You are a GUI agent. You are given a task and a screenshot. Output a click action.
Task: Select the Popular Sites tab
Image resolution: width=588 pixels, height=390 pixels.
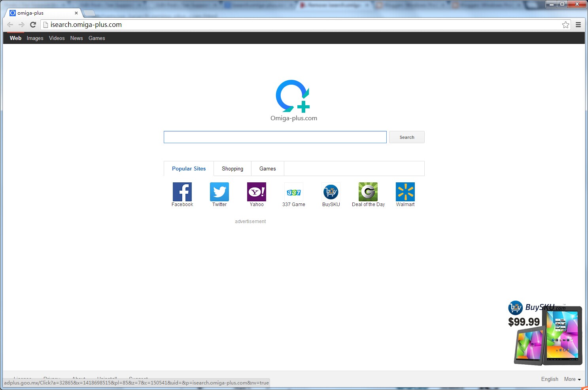pyautogui.click(x=189, y=168)
